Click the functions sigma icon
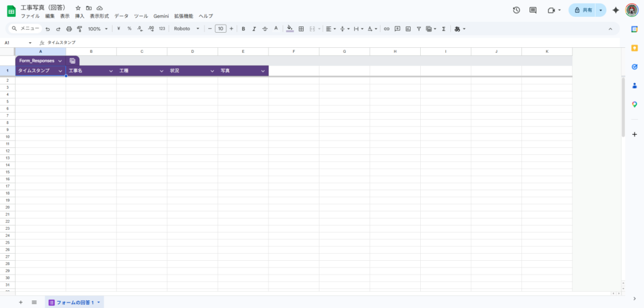Screen dimensions: 644x308 pos(443,29)
